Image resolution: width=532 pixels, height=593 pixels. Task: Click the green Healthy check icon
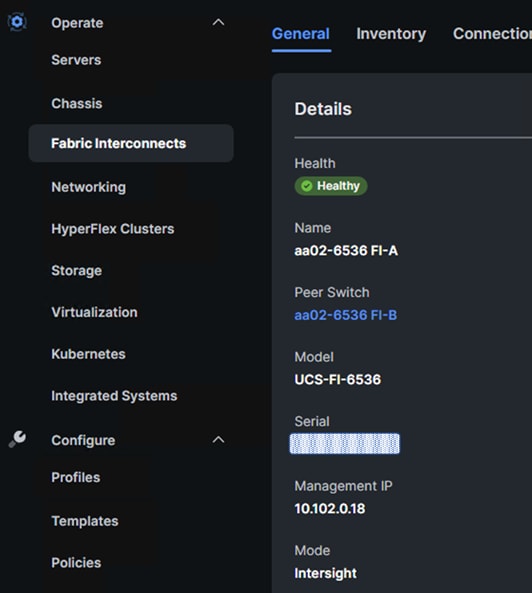[307, 186]
